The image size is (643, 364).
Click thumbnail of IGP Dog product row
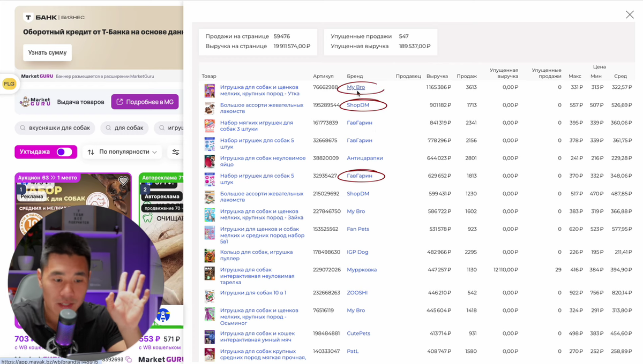coord(210,255)
